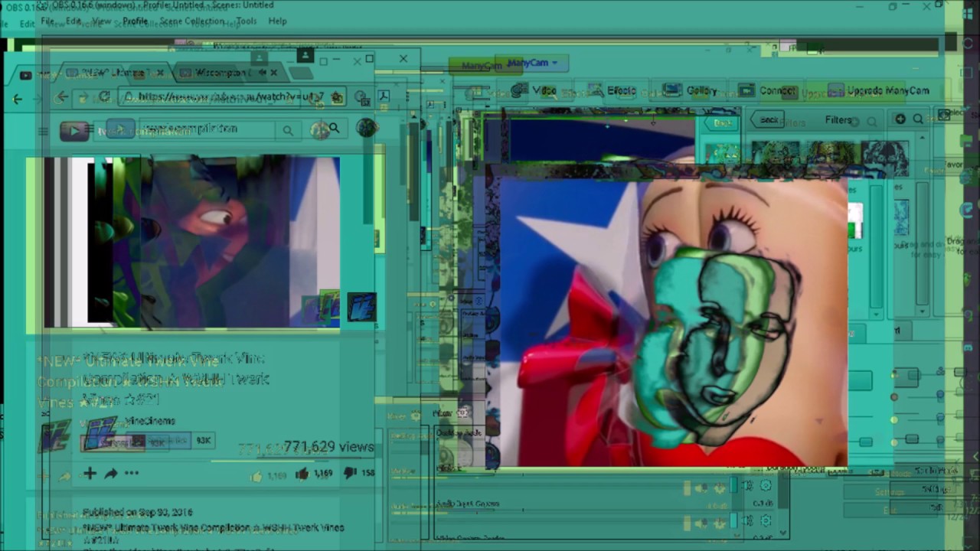The image size is (980, 551).
Task: Click the PDF extension icon in browser
Action: pyautogui.click(x=384, y=96)
